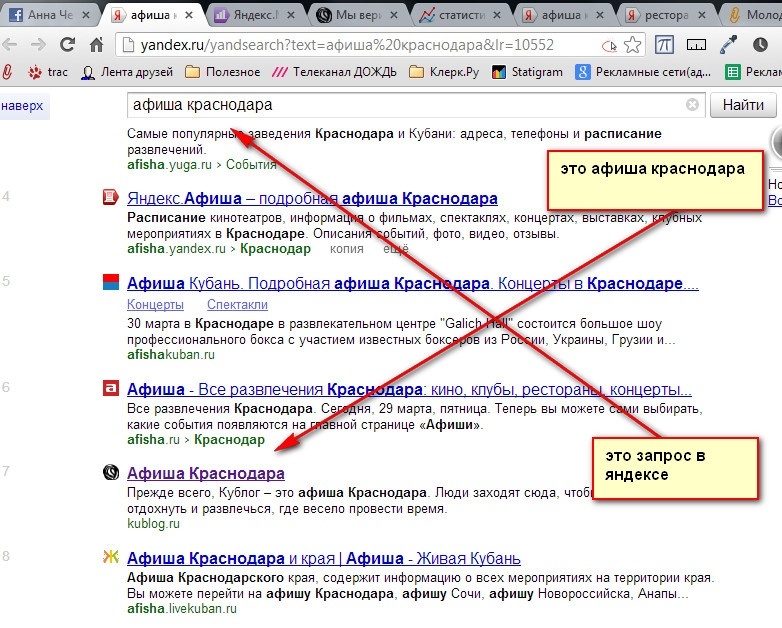Click the Живая Кубань result favicon
Screen dimensions: 782x628
pyautogui.click(x=111, y=556)
